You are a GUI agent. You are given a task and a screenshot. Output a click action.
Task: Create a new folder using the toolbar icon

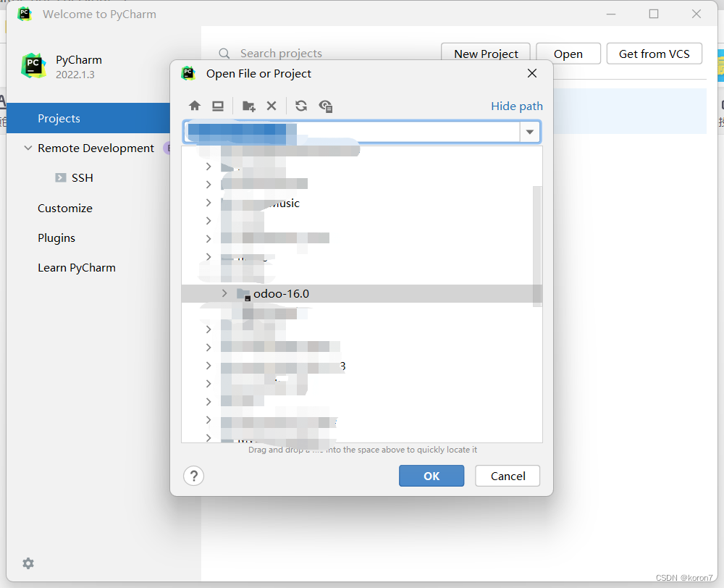click(x=248, y=106)
